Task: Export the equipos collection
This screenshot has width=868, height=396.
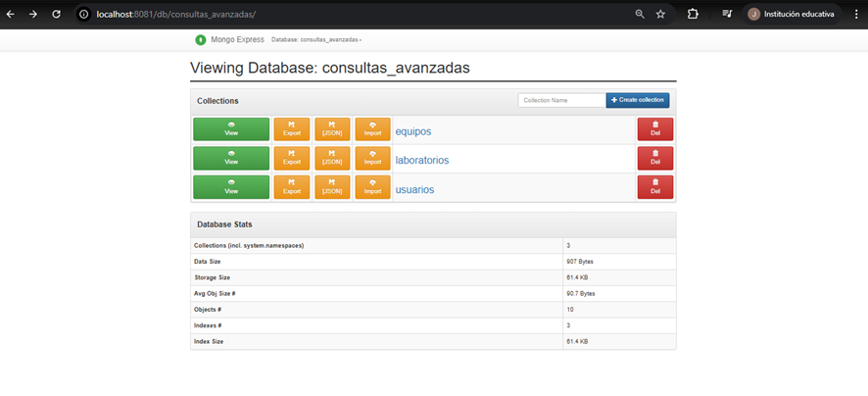Action: point(292,129)
